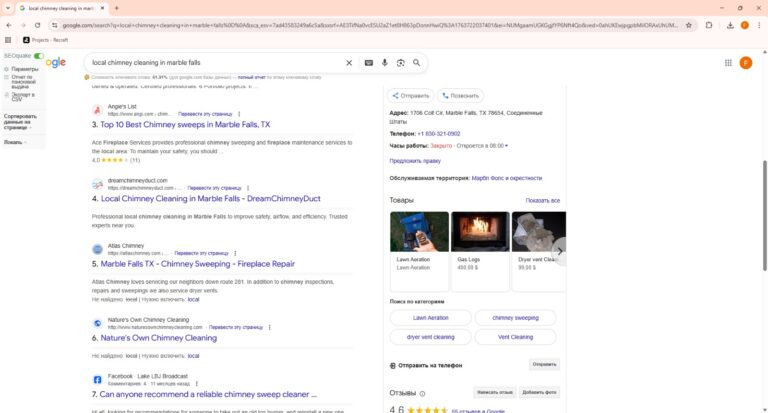
Task: Open browser extensions puzzle icon
Action: point(708,24)
